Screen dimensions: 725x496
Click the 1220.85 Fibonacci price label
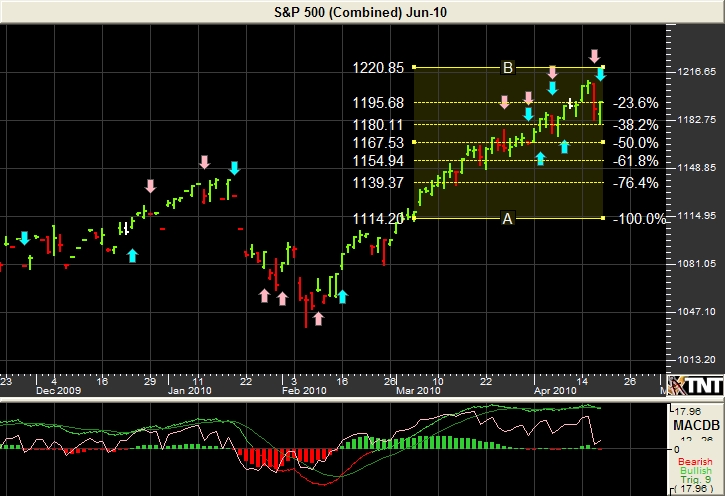378,68
